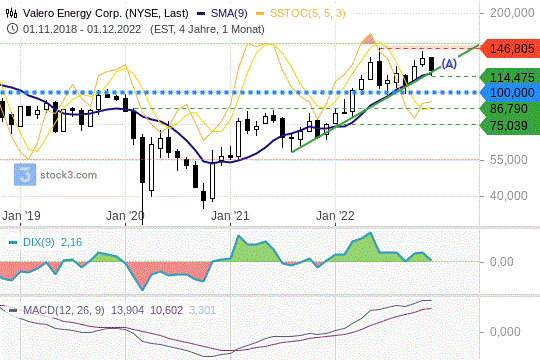540x360 pixels.
Task: Click the date range '01.11.2018 - 01.12.2022'
Action: click(x=82, y=29)
